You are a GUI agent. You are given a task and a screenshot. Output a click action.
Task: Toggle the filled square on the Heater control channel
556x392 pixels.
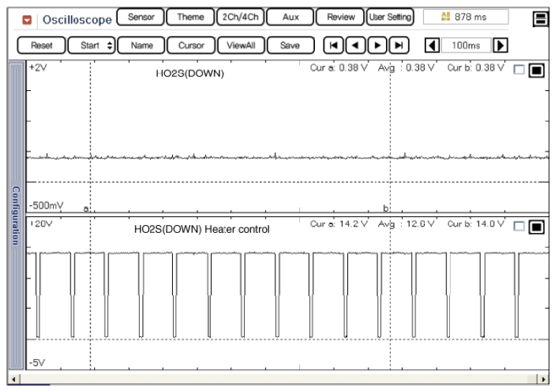click(536, 228)
